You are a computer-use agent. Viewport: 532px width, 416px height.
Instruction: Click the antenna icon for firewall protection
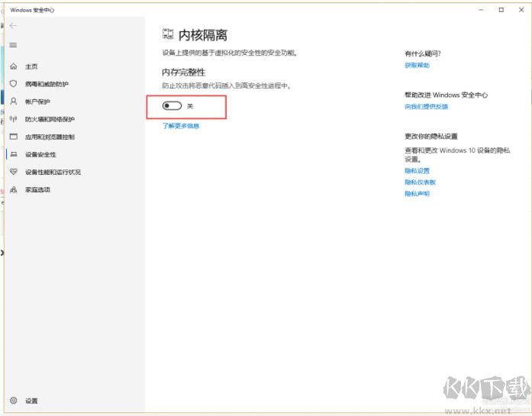click(x=13, y=119)
